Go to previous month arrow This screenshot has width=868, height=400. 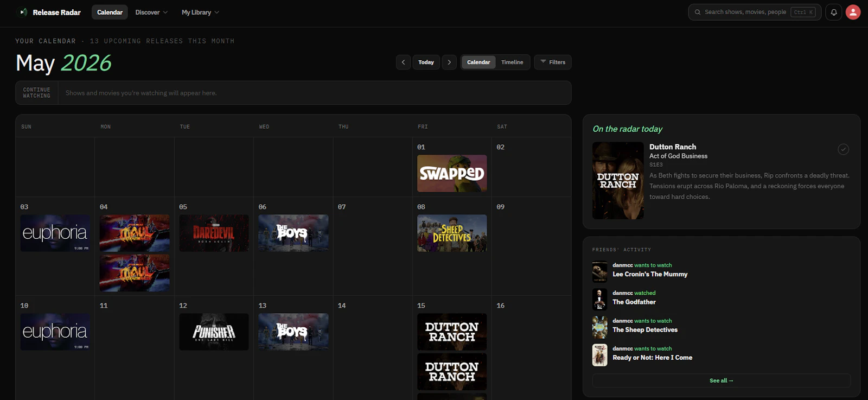tap(403, 62)
